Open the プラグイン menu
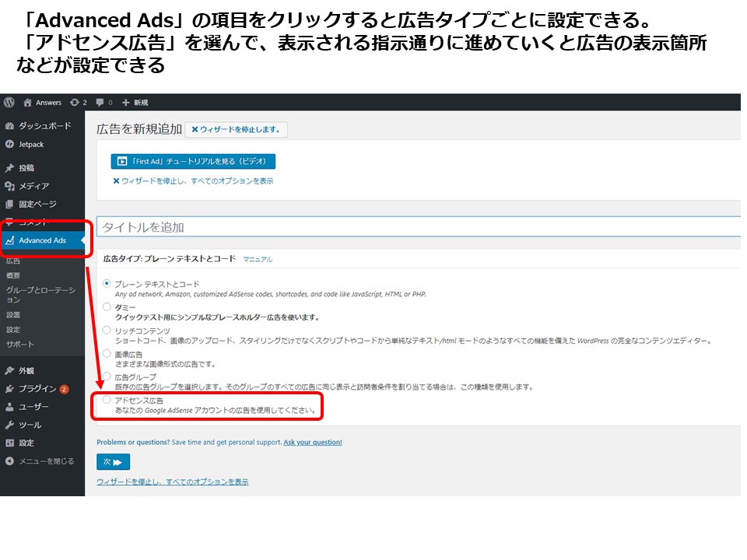 [x=37, y=389]
